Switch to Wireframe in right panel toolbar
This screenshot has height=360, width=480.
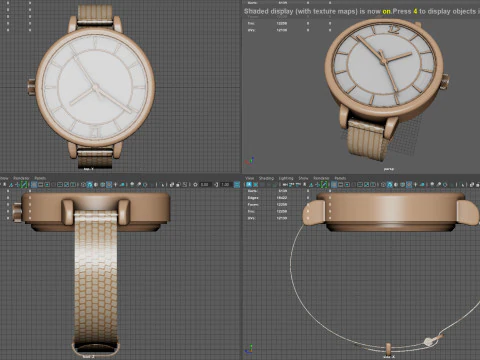[383, 184]
